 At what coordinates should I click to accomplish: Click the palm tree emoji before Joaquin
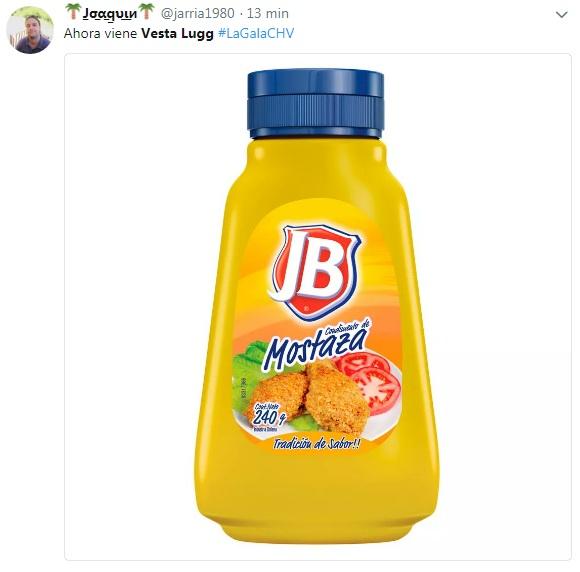(73, 12)
